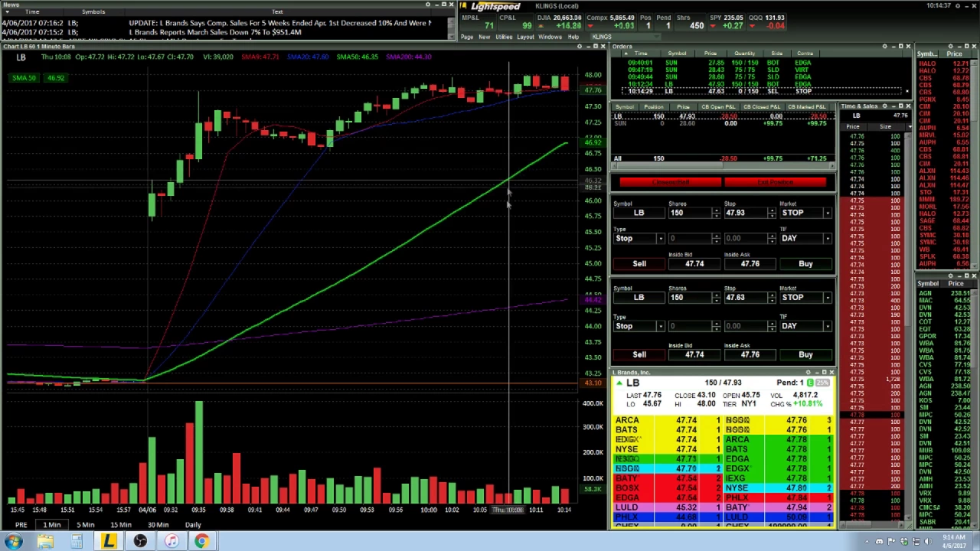Open Windows menu in Lightspeed
The width and height of the screenshot is (980, 551).
(550, 37)
